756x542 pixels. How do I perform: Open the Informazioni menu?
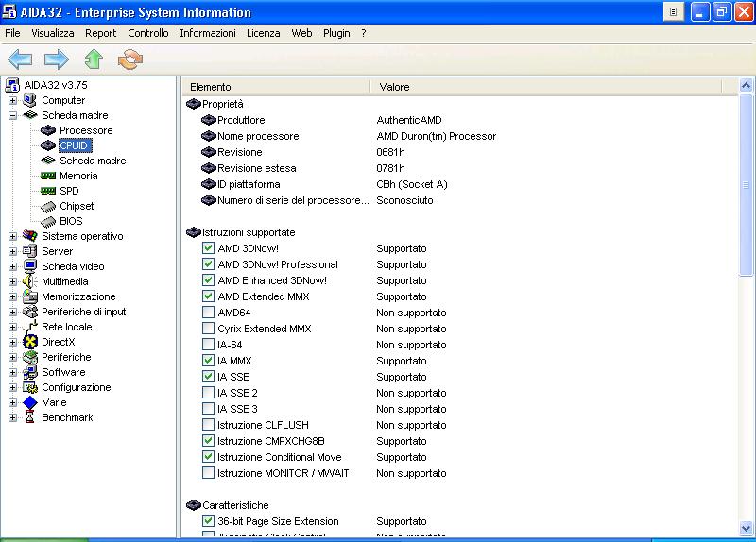[x=208, y=33]
